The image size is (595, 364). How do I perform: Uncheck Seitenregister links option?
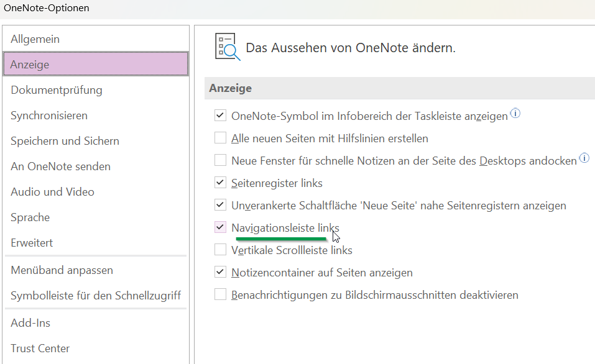point(220,183)
